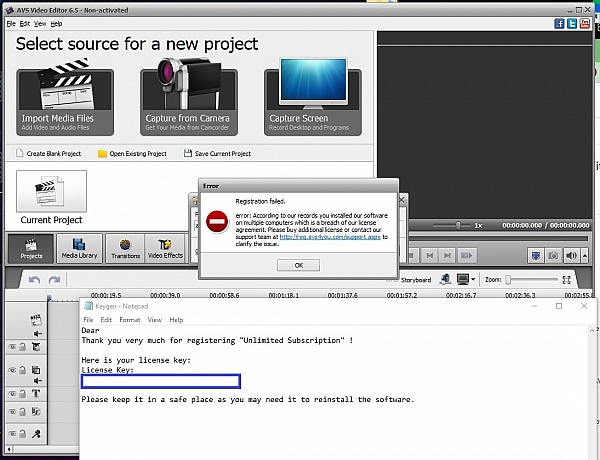Image resolution: width=600 pixels, height=460 pixels.
Task: Toggle visibility of the text track
Action: [x=12, y=393]
